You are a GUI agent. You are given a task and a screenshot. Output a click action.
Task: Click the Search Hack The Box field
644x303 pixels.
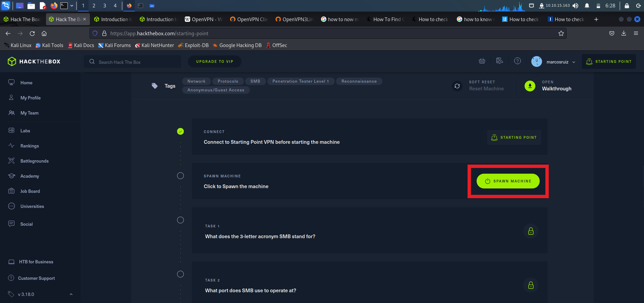tap(134, 62)
